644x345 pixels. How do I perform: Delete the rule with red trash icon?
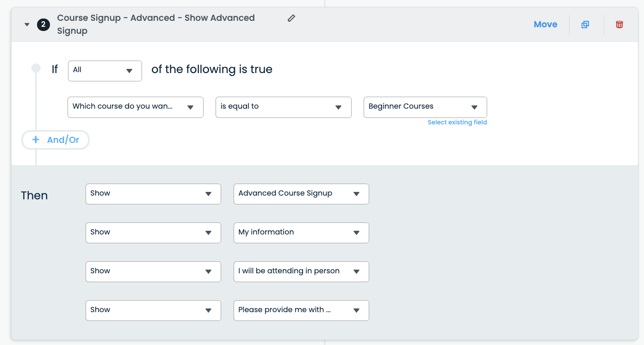[x=619, y=25]
